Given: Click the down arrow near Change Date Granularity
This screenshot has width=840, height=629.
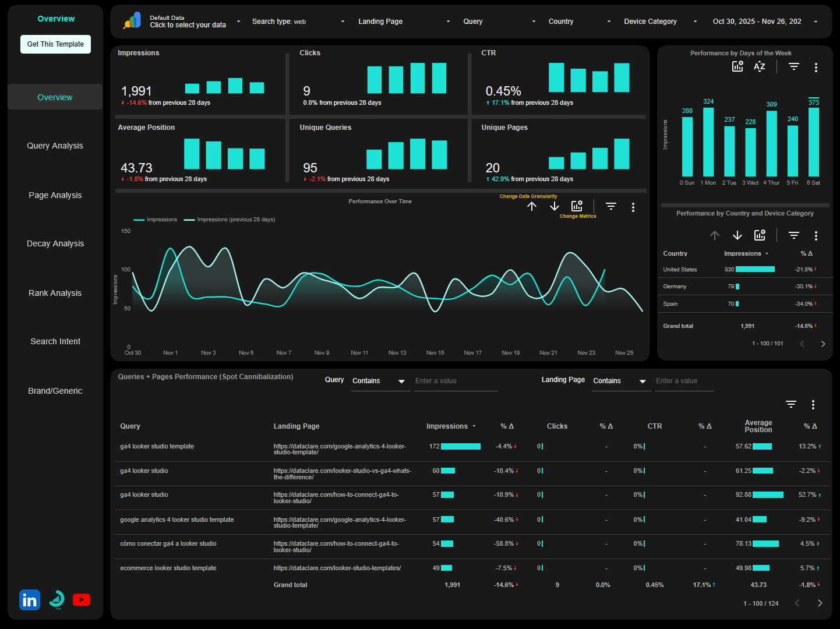Looking at the screenshot, I should click(554, 206).
